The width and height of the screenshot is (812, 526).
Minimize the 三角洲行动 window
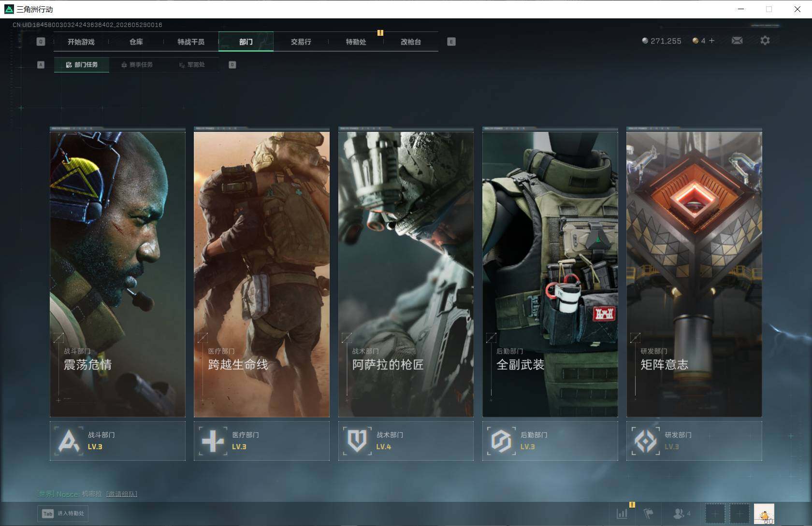(741, 9)
